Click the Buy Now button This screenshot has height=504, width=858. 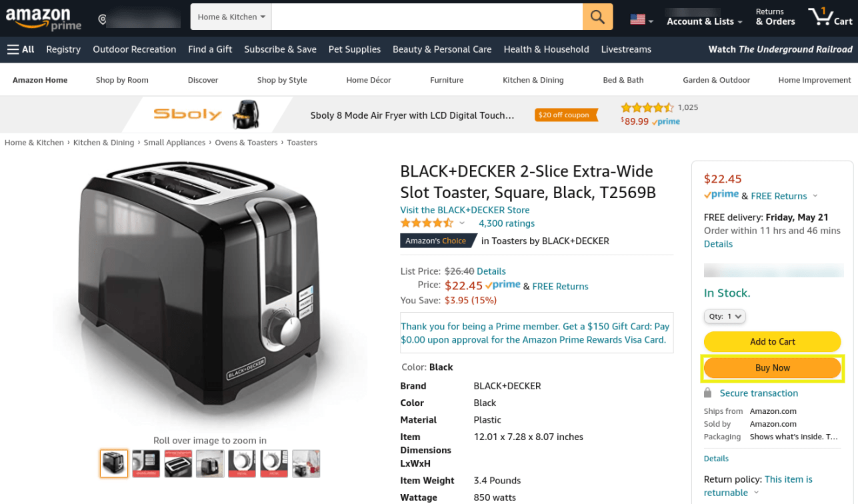(773, 368)
